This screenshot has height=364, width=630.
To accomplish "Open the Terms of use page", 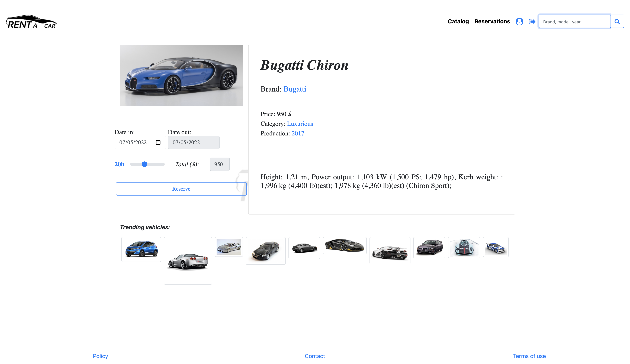I will (529, 356).
